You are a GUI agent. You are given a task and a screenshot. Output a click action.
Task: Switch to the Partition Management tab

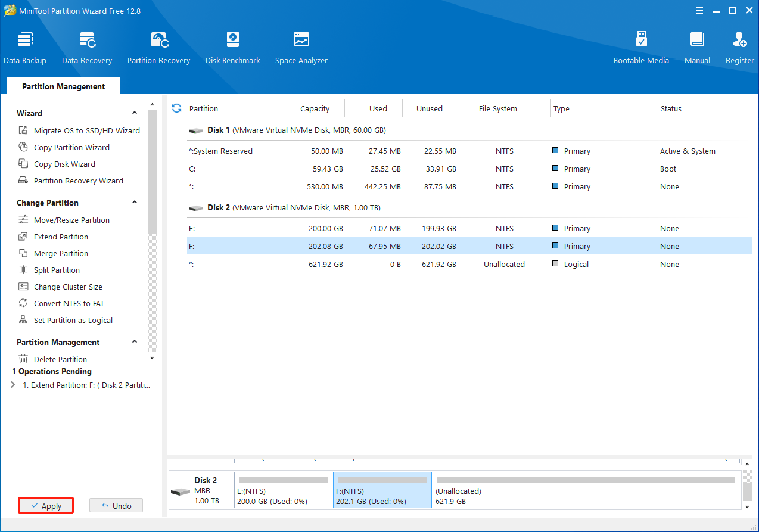[63, 86]
